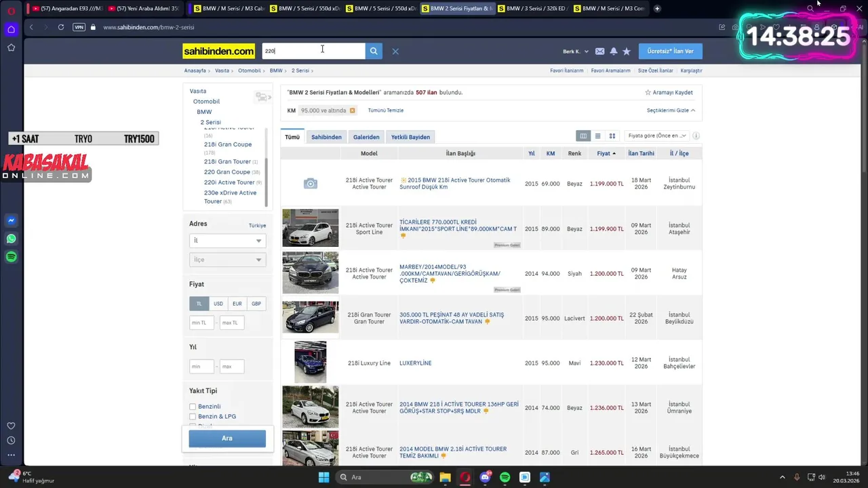Image resolution: width=868 pixels, height=488 pixels.
Task: Open the İl province dropdown
Action: 227,241
